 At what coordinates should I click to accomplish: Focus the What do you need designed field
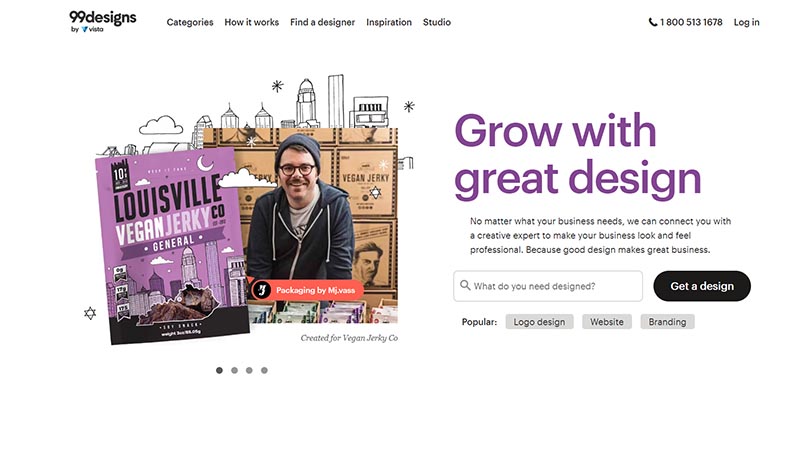(548, 286)
